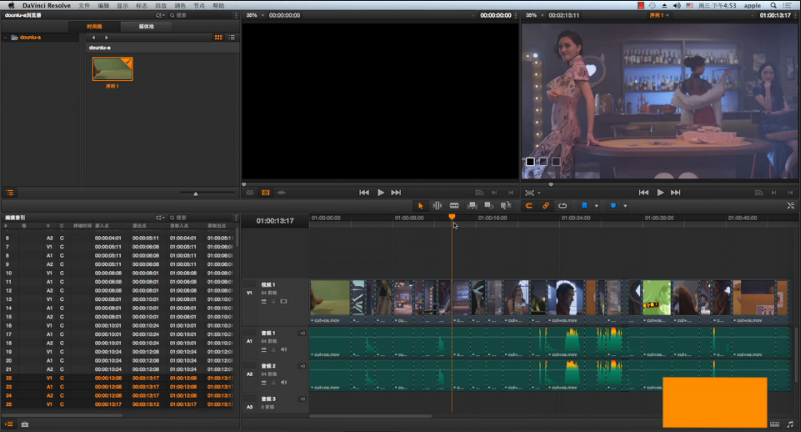The width and height of the screenshot is (801, 432).
Task: Lock audio track A2
Action: [x=273, y=382]
